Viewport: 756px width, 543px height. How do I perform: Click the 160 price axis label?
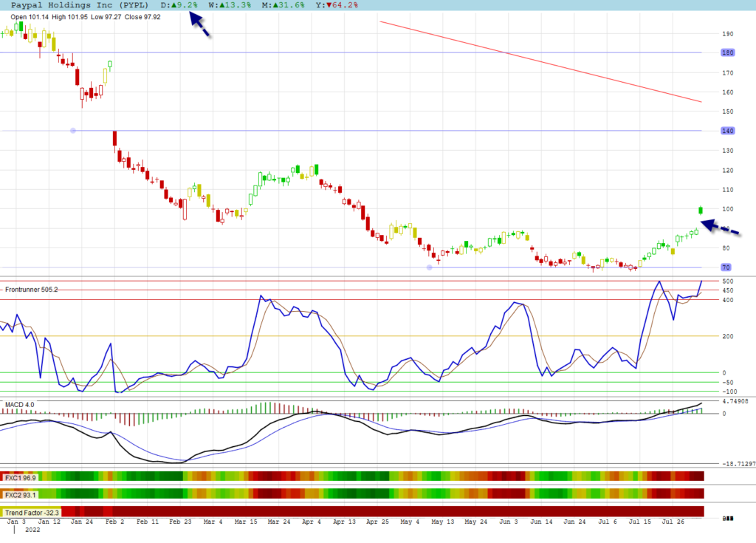(x=727, y=92)
